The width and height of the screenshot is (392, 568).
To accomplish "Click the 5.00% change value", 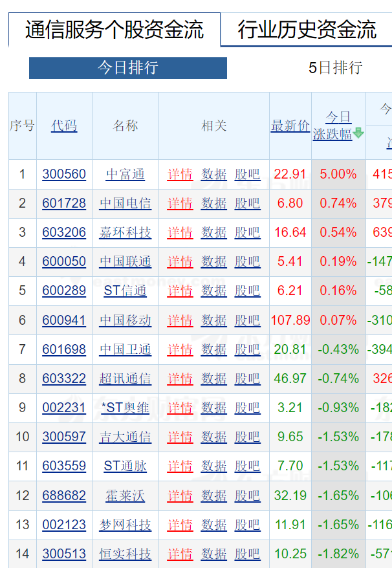I will tap(338, 174).
